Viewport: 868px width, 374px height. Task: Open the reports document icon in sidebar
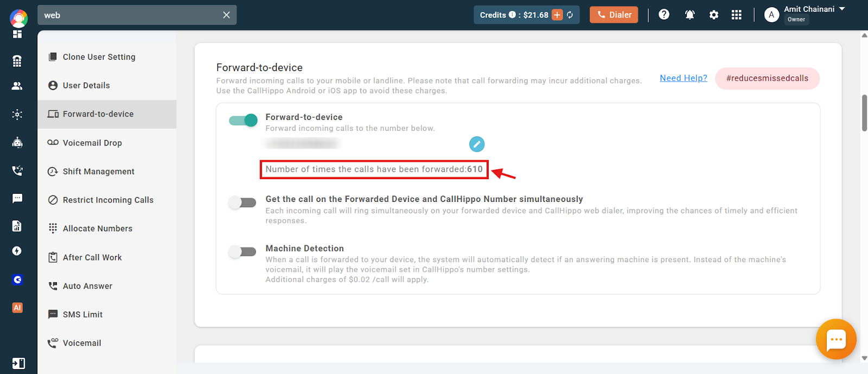click(x=17, y=226)
